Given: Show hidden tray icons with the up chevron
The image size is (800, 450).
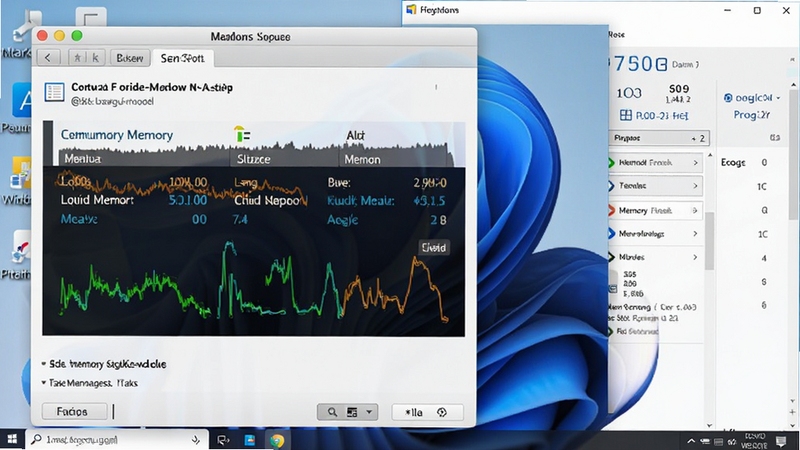Looking at the screenshot, I should click(691, 441).
